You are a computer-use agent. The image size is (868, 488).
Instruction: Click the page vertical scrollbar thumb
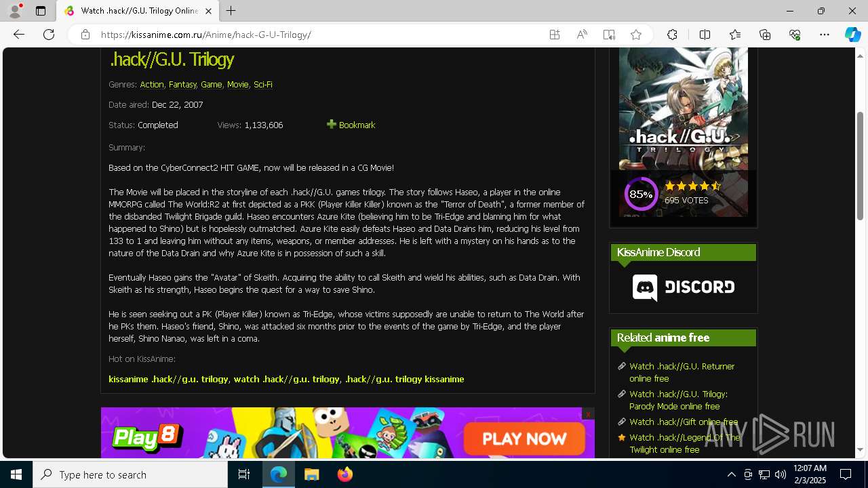[x=860, y=165]
